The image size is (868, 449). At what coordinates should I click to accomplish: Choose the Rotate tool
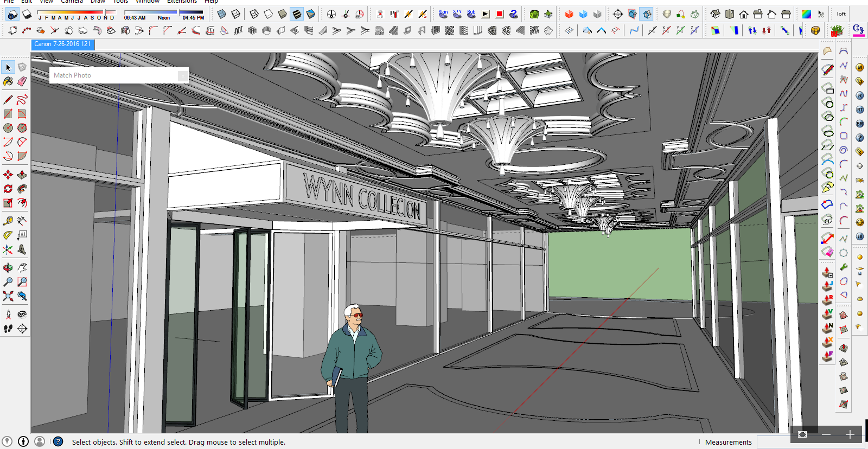(8, 189)
